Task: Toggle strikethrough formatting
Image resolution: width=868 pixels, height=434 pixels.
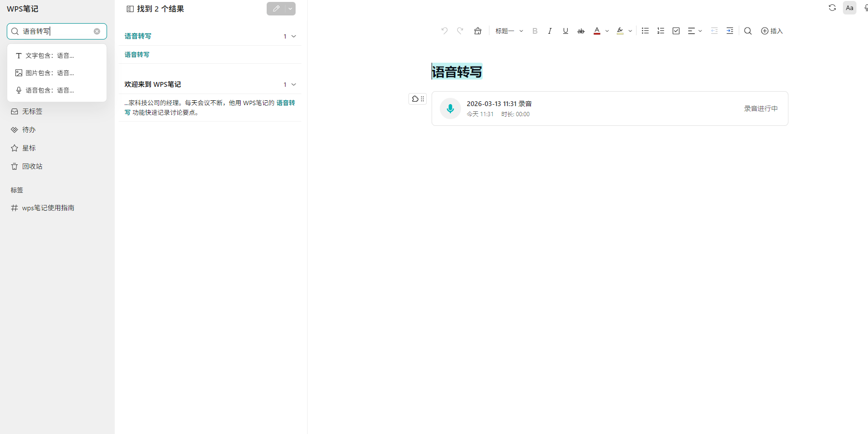Action: (581, 31)
